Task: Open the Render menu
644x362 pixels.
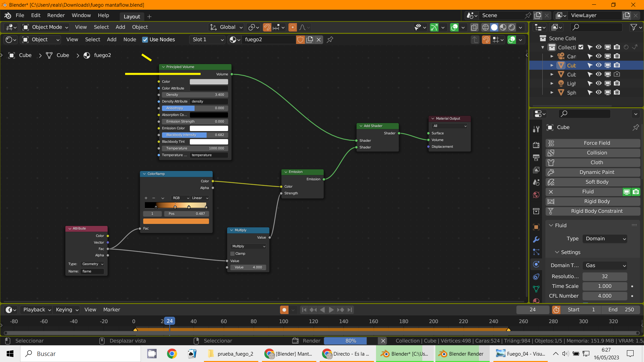Action: point(56,15)
